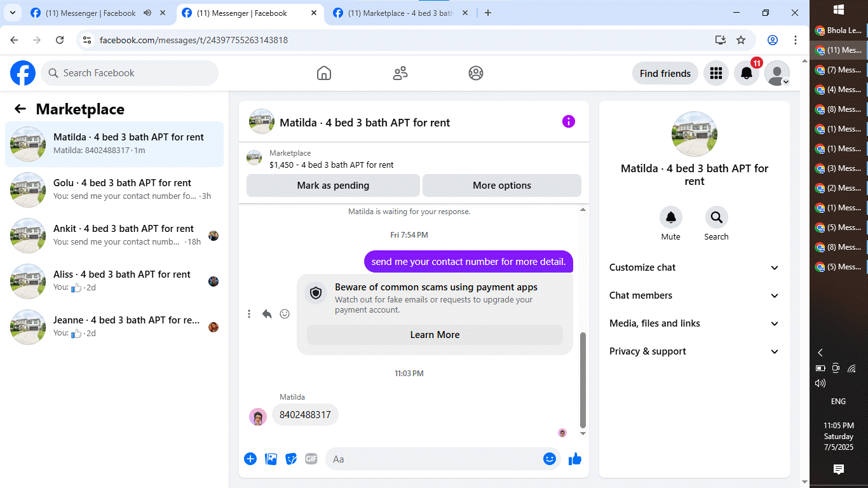Click chat scroll down arrow
The height and width of the screenshot is (488, 868).
pos(583,433)
